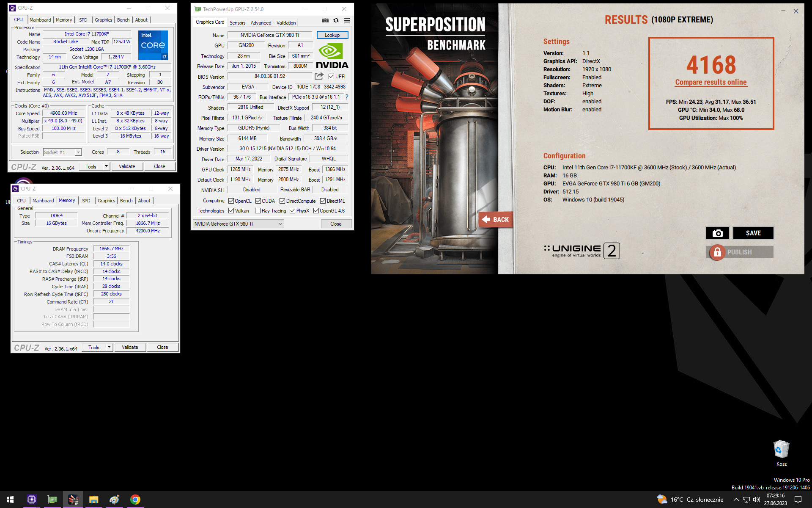Click Validate in the upper CPU-Z window
This screenshot has width=812, height=508.
point(127,166)
